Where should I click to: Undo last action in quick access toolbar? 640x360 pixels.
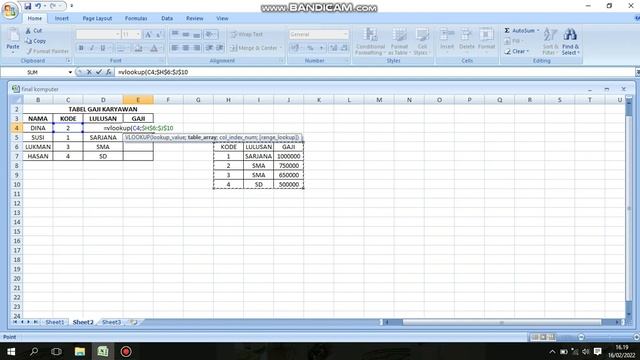[38, 6]
